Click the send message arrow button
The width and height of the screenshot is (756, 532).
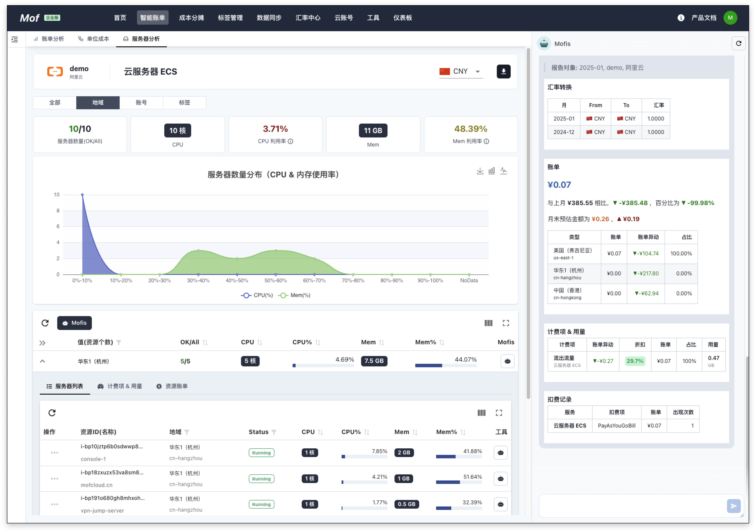734,506
